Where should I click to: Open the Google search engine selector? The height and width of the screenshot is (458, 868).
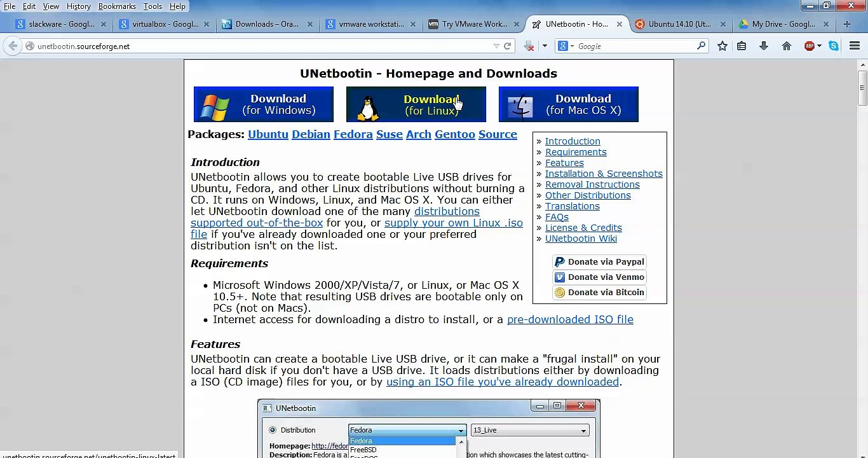[x=566, y=46]
